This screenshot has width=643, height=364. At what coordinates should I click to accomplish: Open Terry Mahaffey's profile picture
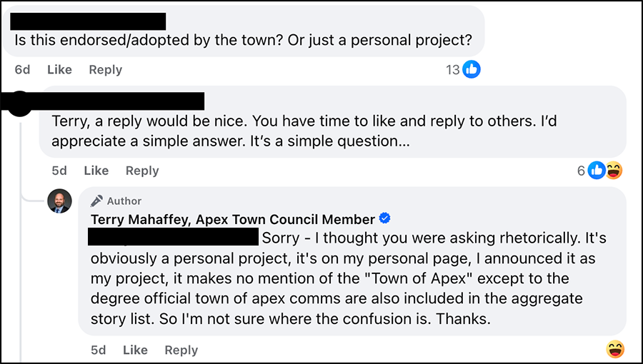click(59, 201)
